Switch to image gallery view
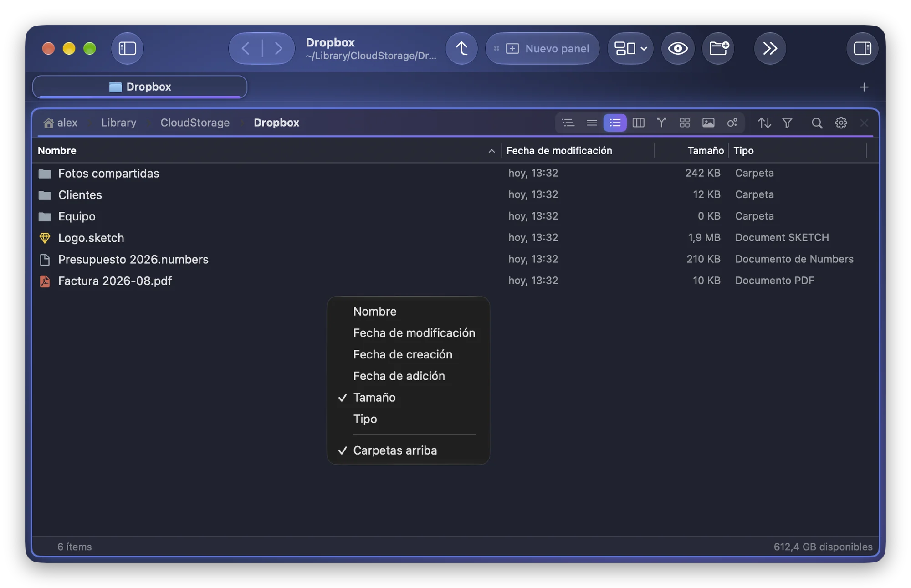Screen dimensions: 911x588 708,123
